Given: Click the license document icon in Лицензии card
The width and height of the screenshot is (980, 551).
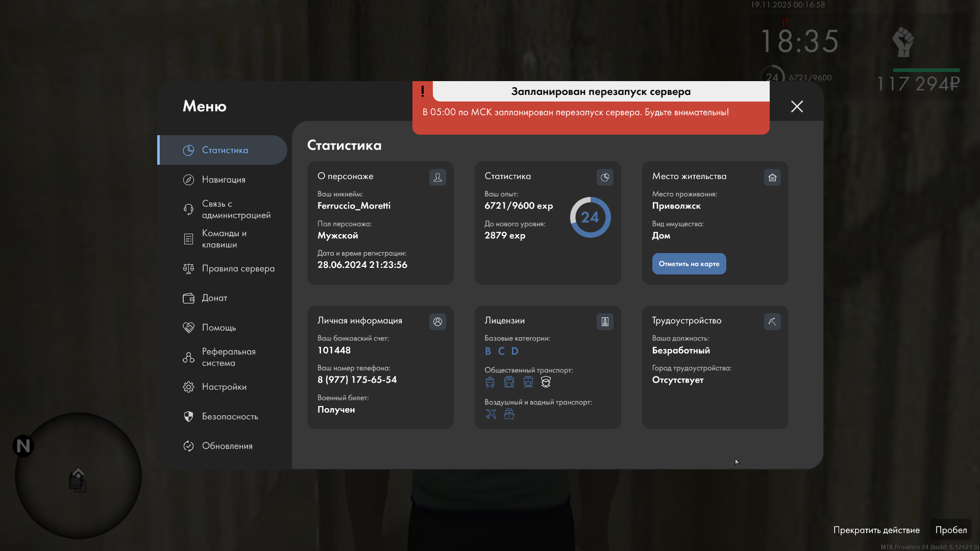Looking at the screenshot, I should [x=605, y=321].
